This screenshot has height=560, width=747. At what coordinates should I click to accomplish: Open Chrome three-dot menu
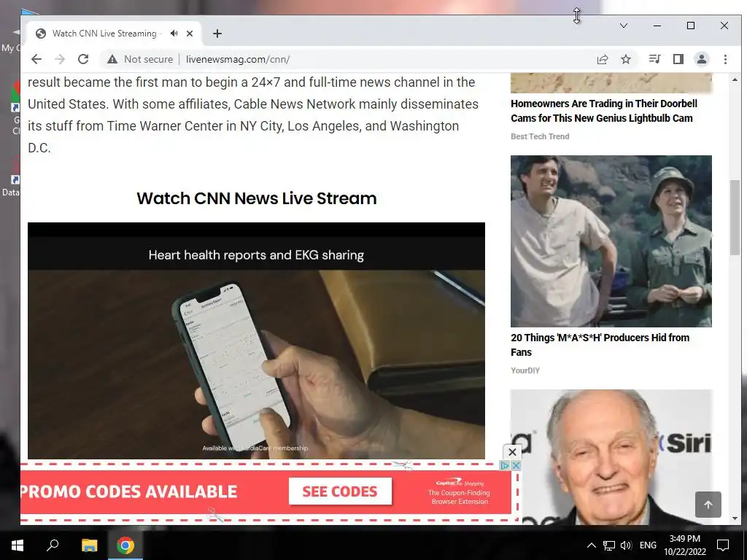coord(725,59)
